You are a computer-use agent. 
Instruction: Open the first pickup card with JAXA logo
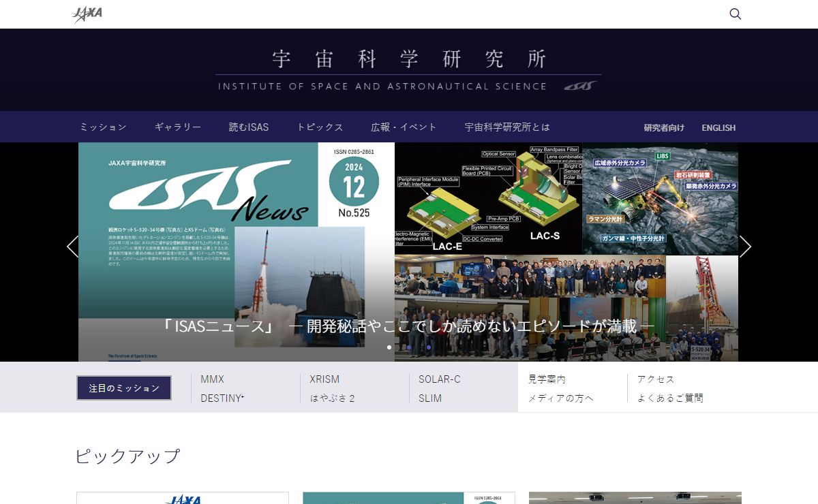point(183,498)
